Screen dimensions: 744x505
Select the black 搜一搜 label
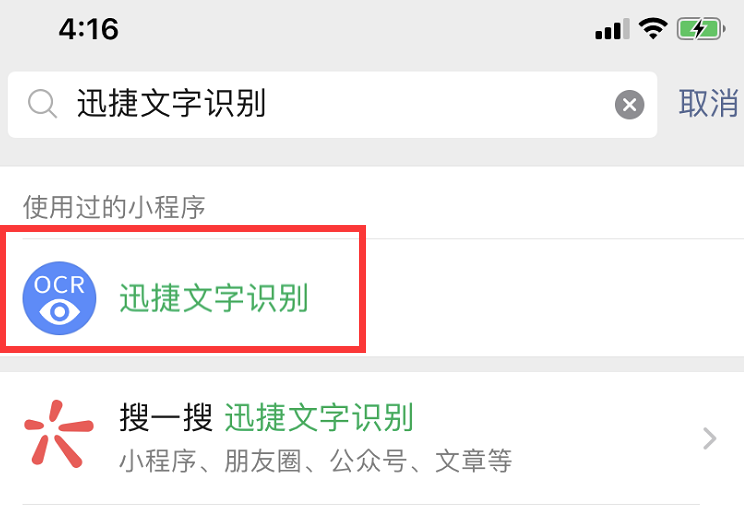tap(166, 417)
